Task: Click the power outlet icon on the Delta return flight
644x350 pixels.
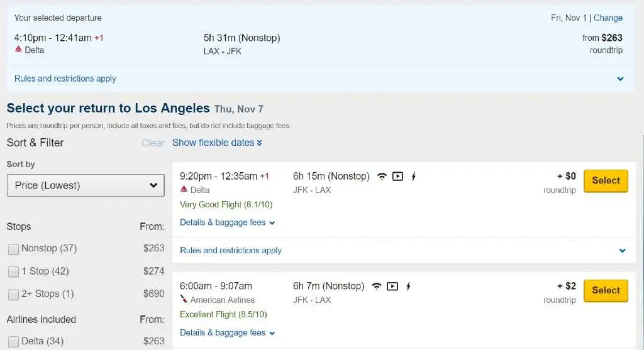Action: [414, 177]
